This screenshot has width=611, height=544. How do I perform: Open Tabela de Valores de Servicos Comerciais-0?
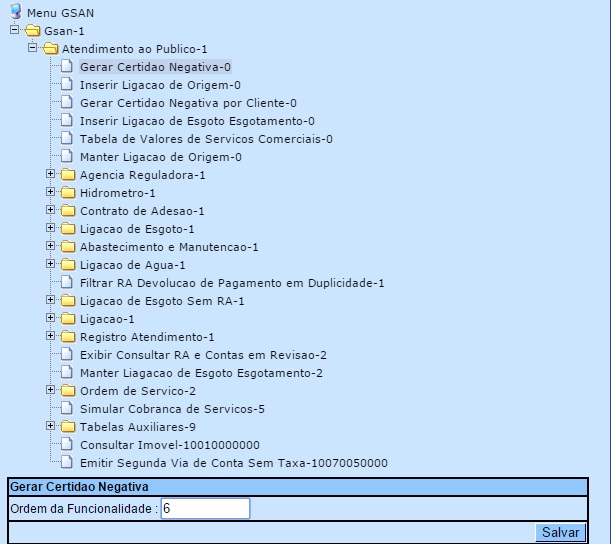[206, 139]
